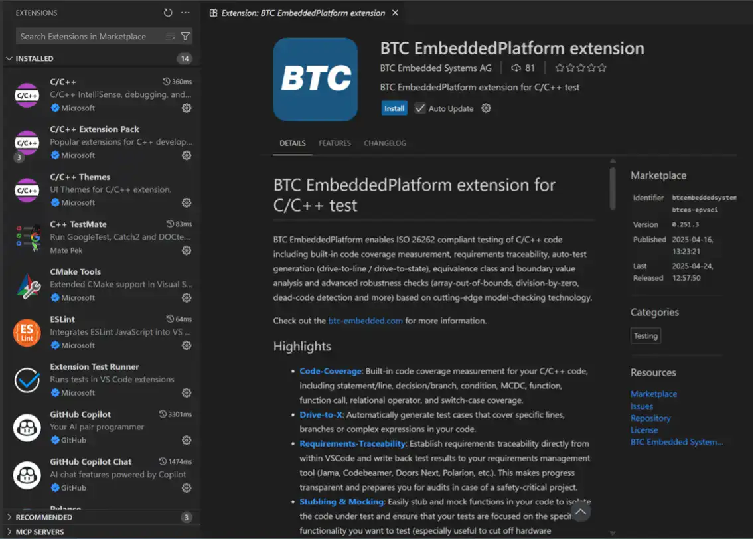The width and height of the screenshot is (756, 541).
Task: Expand the MCP Servers section
Action: coord(9,532)
